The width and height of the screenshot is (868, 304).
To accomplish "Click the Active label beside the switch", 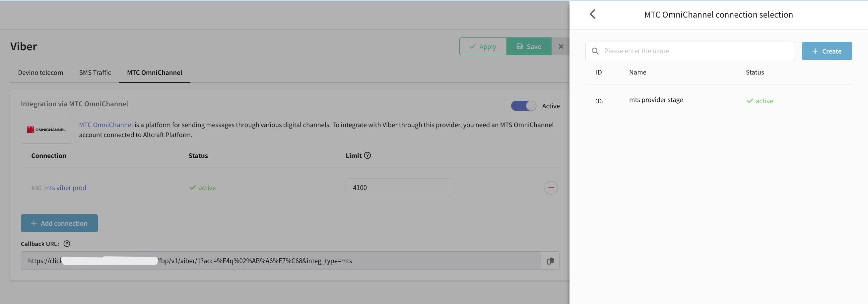I will [551, 106].
